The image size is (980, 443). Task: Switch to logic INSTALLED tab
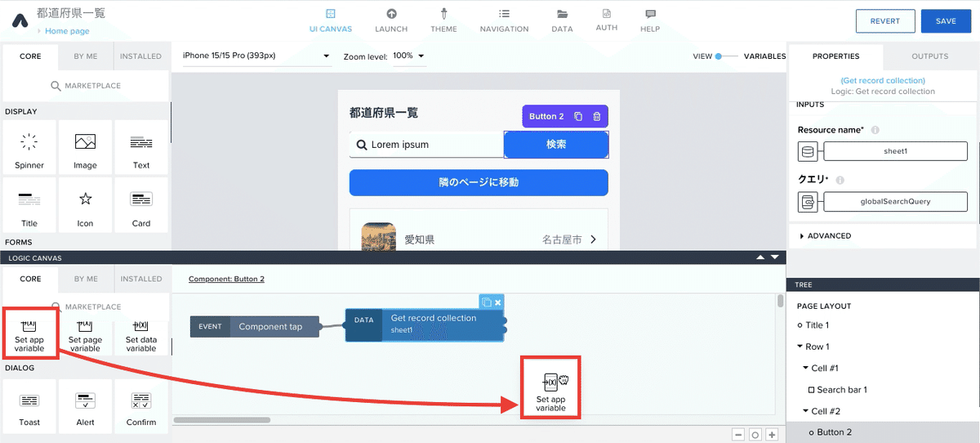click(x=141, y=279)
